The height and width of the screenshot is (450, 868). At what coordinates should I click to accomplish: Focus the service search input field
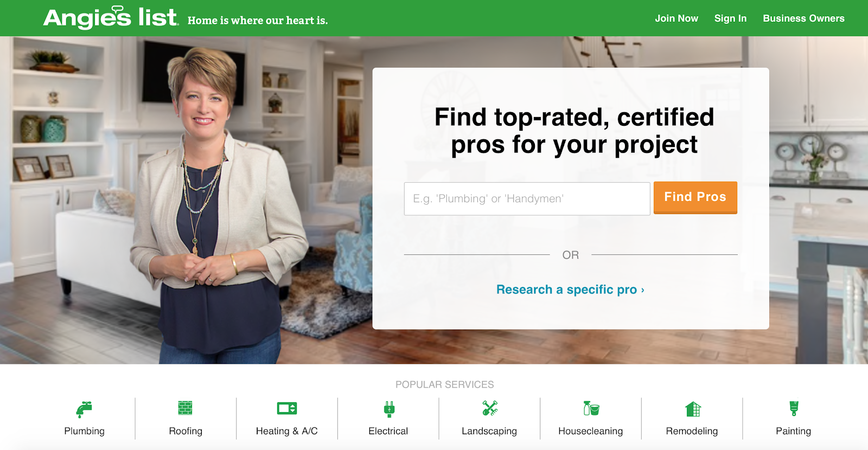(527, 199)
